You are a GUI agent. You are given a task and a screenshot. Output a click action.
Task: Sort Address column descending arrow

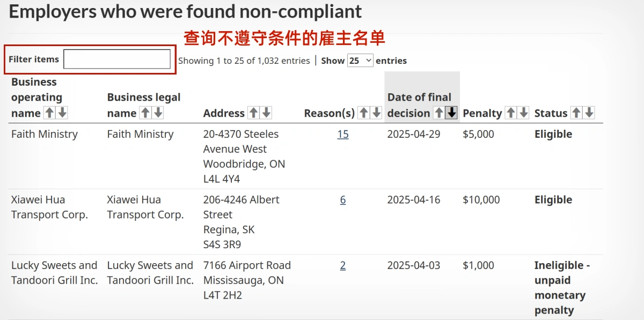point(266,113)
